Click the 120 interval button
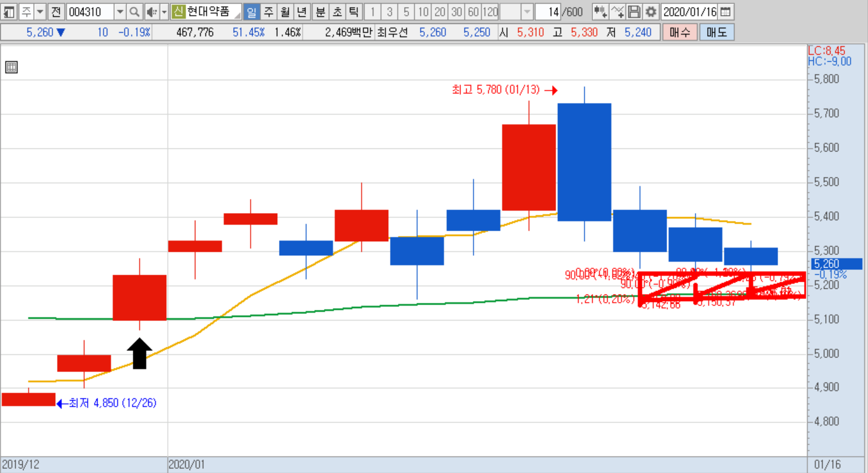 [x=490, y=11]
